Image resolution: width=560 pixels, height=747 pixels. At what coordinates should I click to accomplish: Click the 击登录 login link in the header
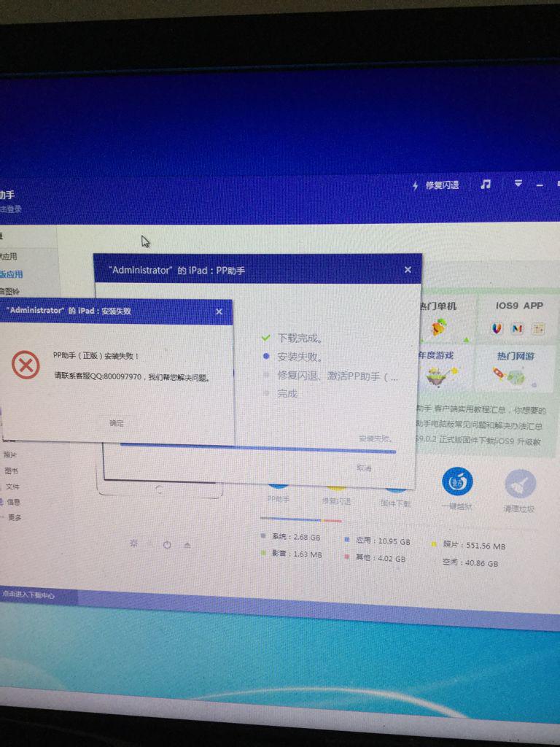point(10,209)
